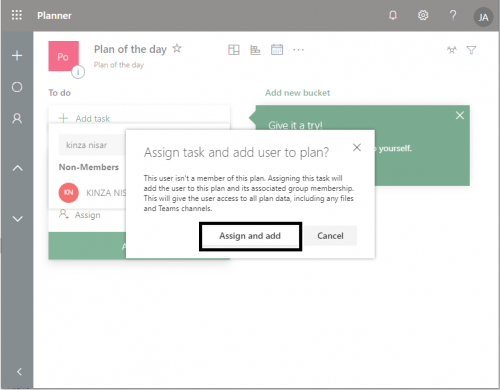The height and width of the screenshot is (390, 500).
Task: Open the notifications bell
Action: [x=393, y=15]
